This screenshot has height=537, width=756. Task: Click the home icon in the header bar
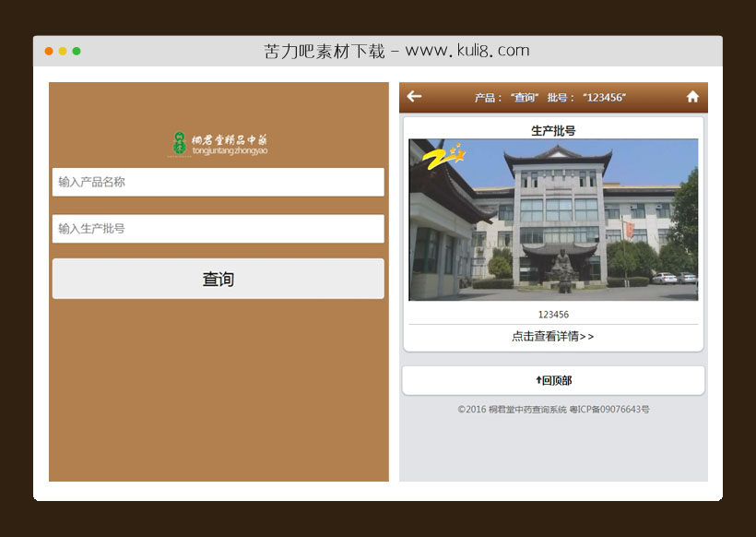pos(692,96)
